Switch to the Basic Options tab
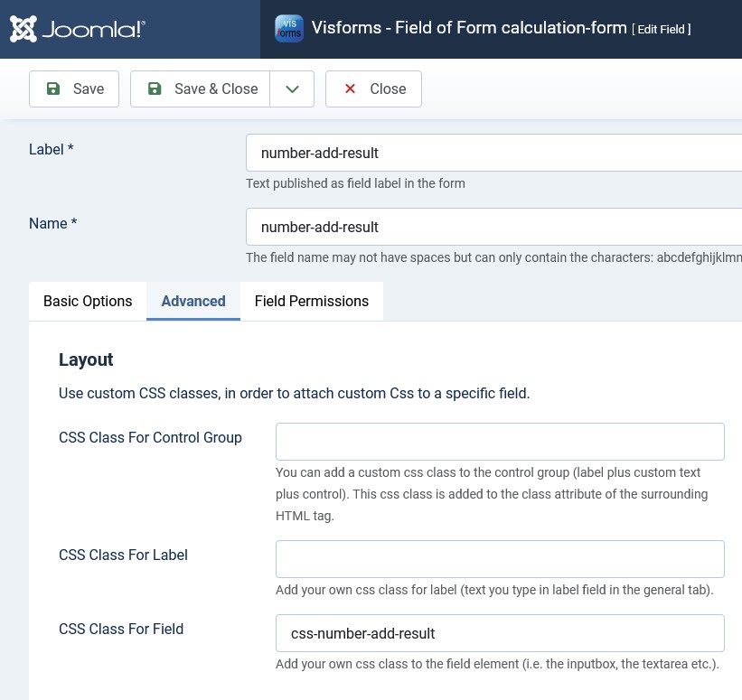The width and height of the screenshot is (742, 700). tap(88, 302)
